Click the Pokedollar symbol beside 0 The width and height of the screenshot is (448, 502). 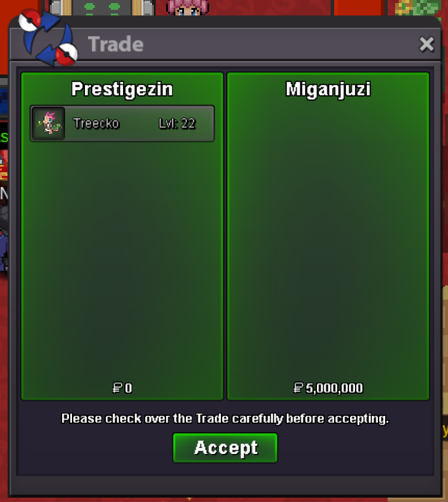(x=117, y=388)
